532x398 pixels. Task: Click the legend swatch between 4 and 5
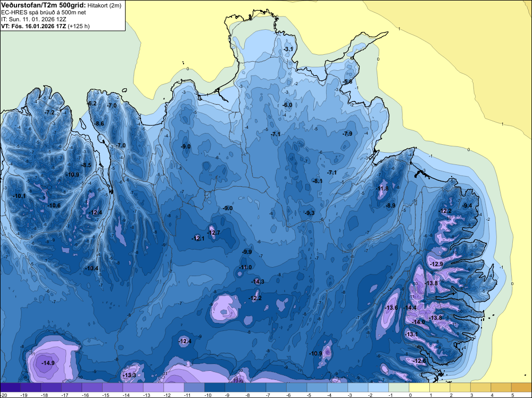point(502,387)
